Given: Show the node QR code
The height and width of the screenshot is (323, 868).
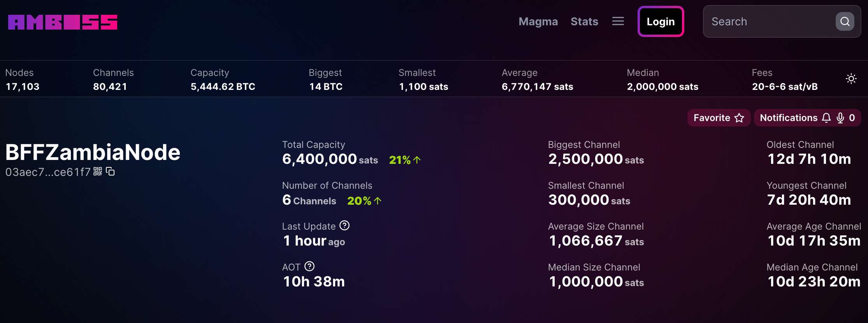Looking at the screenshot, I should coord(98,172).
